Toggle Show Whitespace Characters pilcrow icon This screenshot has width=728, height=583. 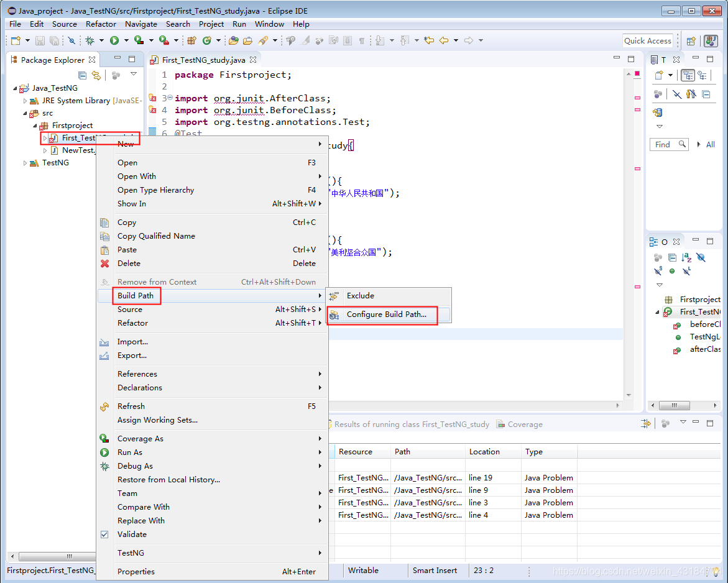(x=362, y=41)
